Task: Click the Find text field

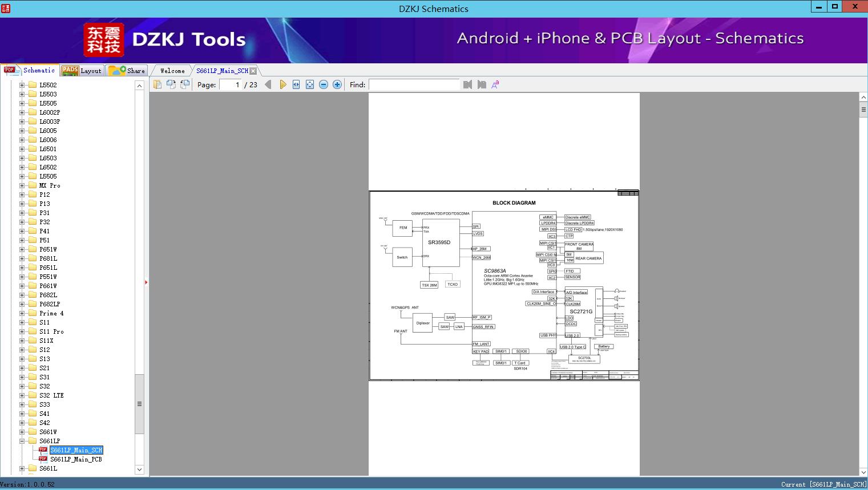Action: 414,84
